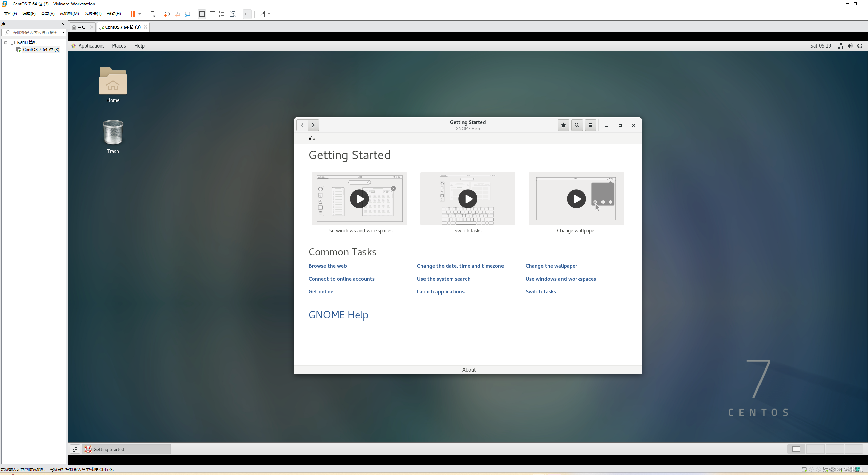Go back in the GNOME Help window
Viewport: 868px width, 475px height.
pyautogui.click(x=302, y=125)
